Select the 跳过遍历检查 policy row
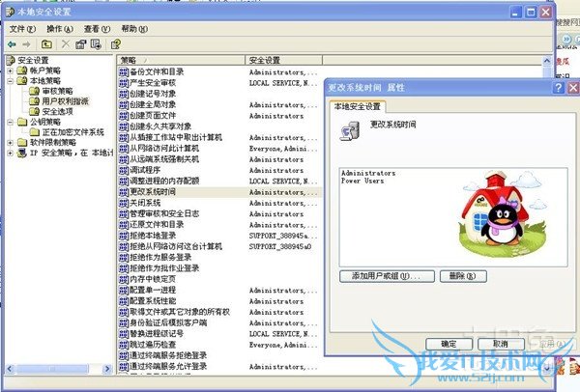The height and width of the screenshot is (392, 580). click(219, 345)
